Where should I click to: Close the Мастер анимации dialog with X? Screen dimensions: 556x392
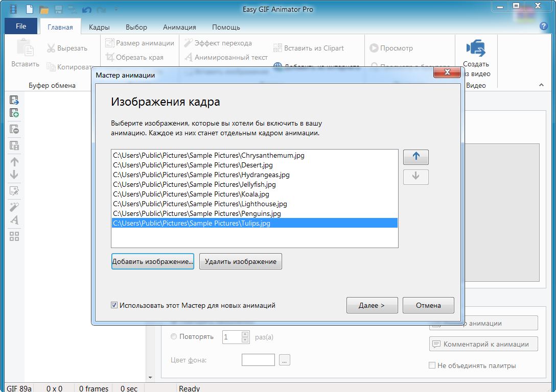447,72
